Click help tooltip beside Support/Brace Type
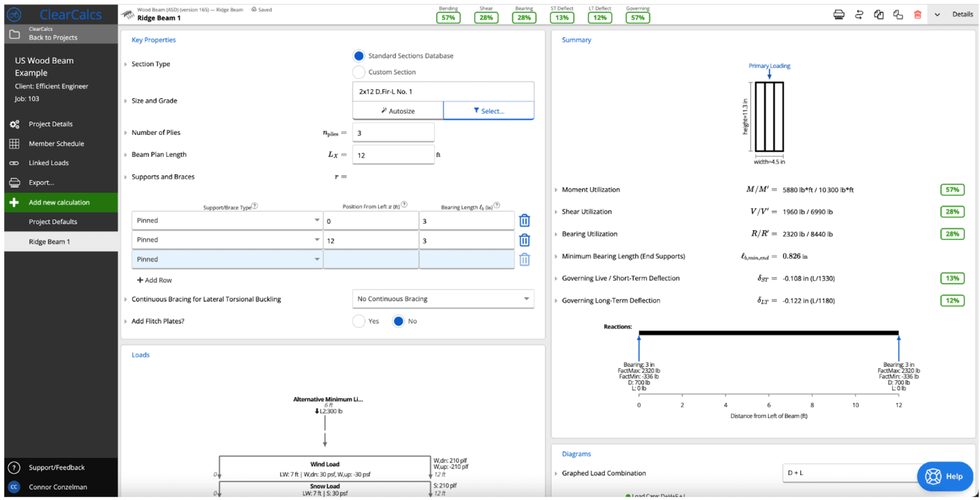This screenshot has height=500, width=980. click(255, 206)
